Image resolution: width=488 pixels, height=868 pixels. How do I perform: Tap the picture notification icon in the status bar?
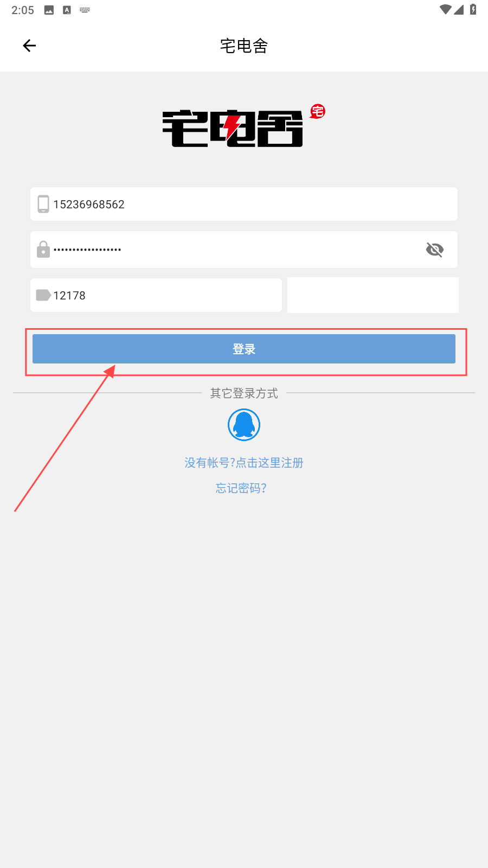pyautogui.click(x=49, y=10)
